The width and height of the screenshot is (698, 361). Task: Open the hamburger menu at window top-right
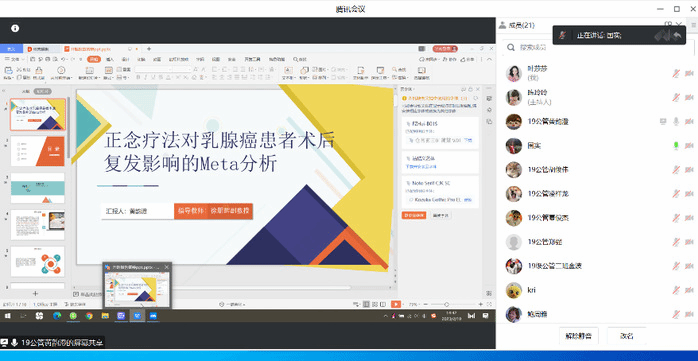tap(694, 24)
